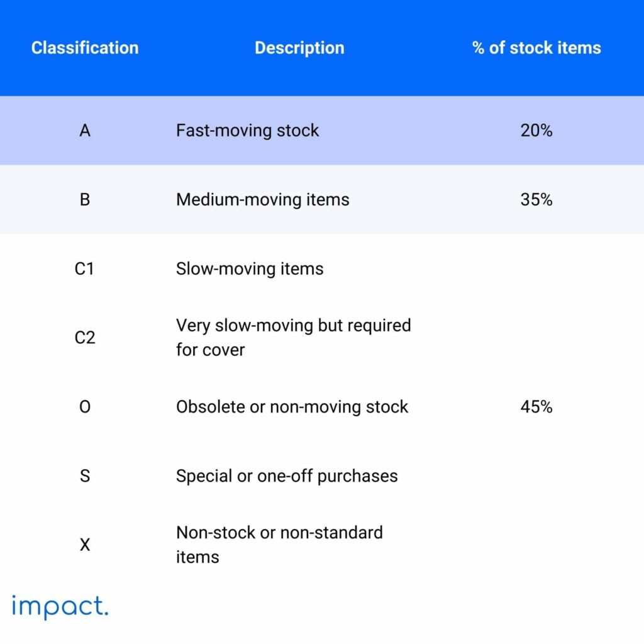The image size is (644, 644).
Task: Select classification C1 cell
Action: click(x=85, y=269)
